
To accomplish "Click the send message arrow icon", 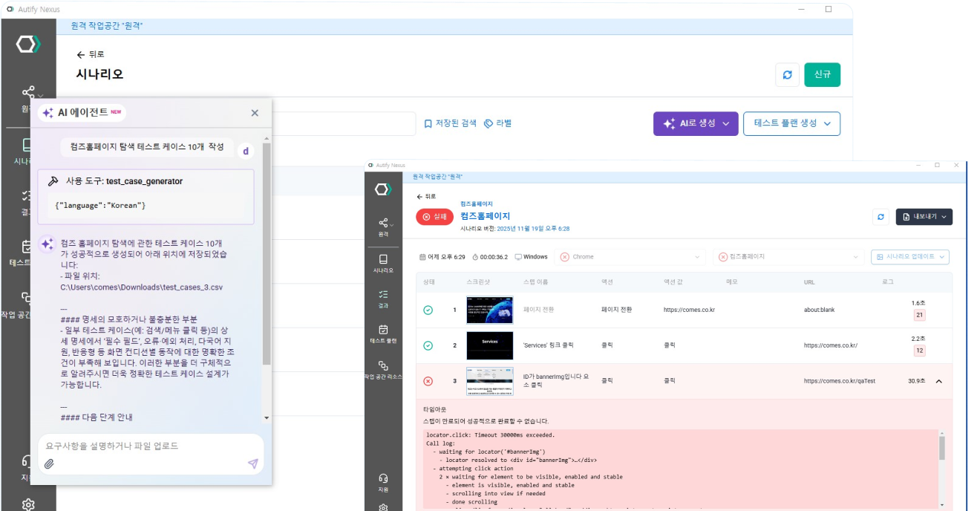I will coord(252,463).
